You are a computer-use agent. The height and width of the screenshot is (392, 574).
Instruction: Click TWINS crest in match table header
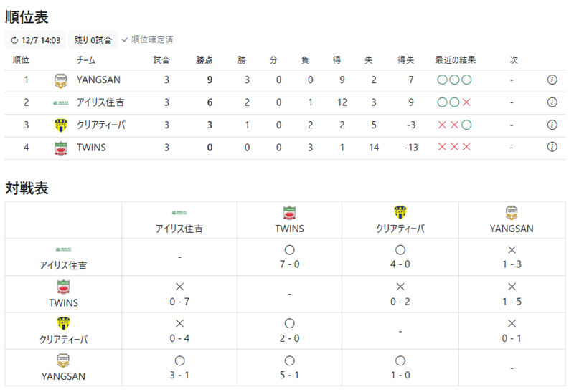289,213
